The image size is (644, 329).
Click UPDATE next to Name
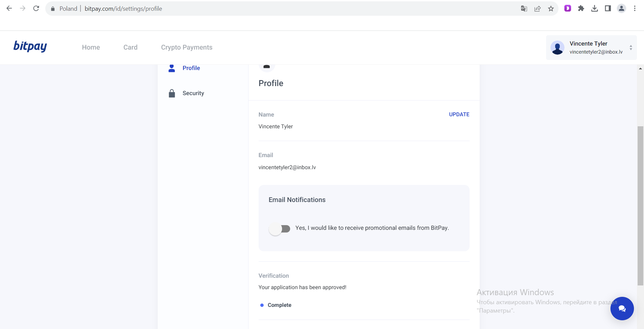(459, 114)
